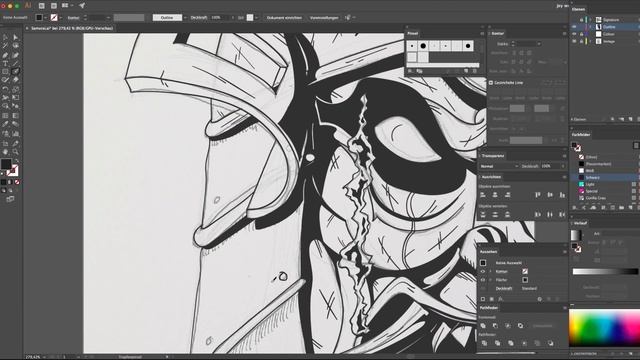
Task: Click the first Pathfinder shape mode icon
Action: (x=483, y=326)
